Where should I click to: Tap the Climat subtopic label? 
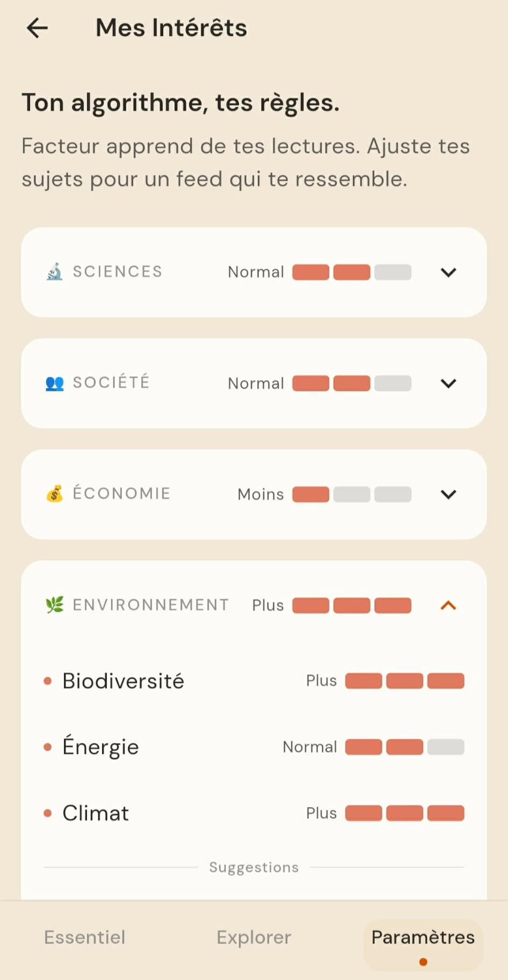[x=96, y=813]
